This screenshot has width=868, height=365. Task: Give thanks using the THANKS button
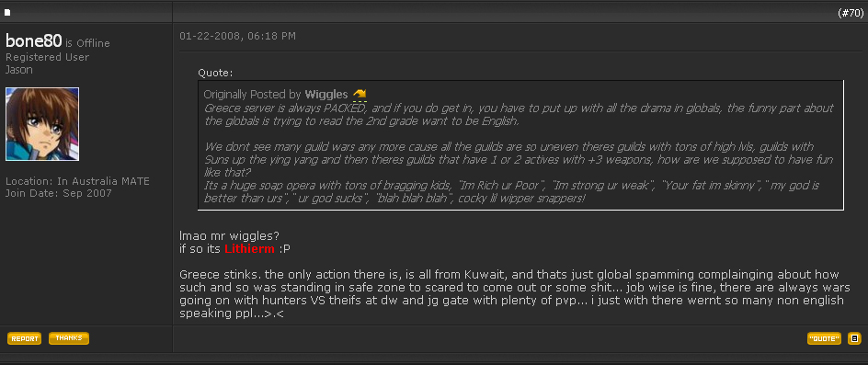tap(69, 337)
